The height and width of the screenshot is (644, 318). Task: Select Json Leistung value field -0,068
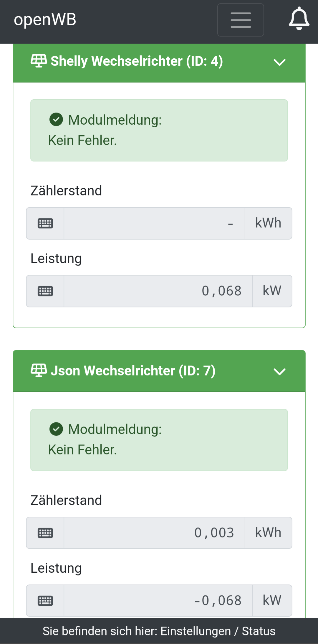click(158, 601)
